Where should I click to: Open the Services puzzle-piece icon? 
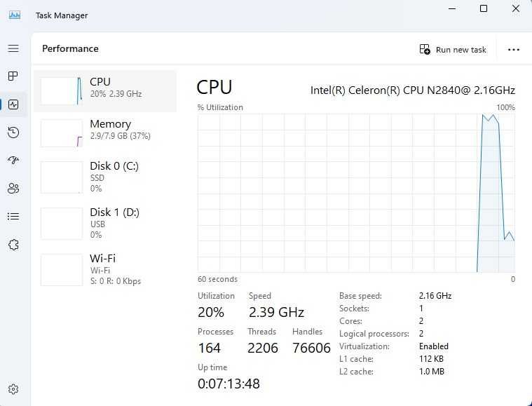point(13,245)
